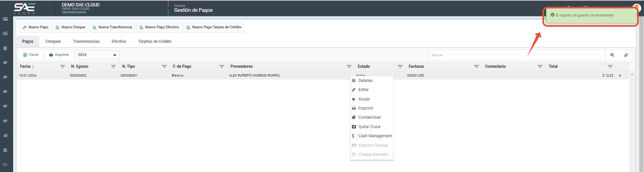Click the magnifier search icon button

(612, 55)
